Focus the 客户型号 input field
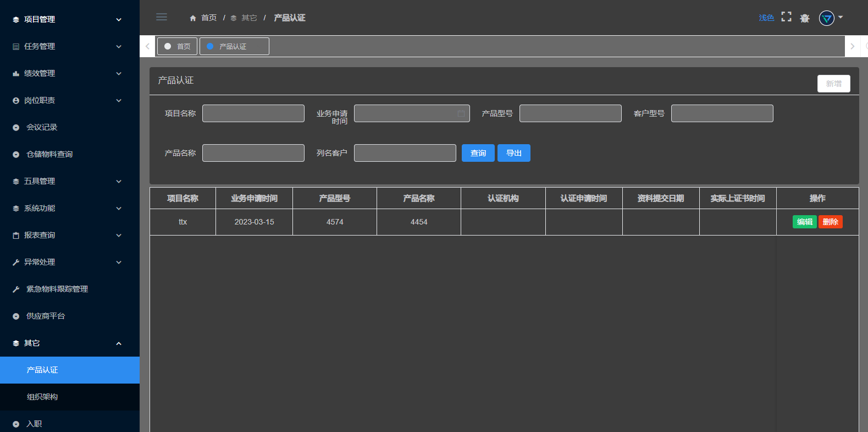The height and width of the screenshot is (432, 868). (722, 113)
